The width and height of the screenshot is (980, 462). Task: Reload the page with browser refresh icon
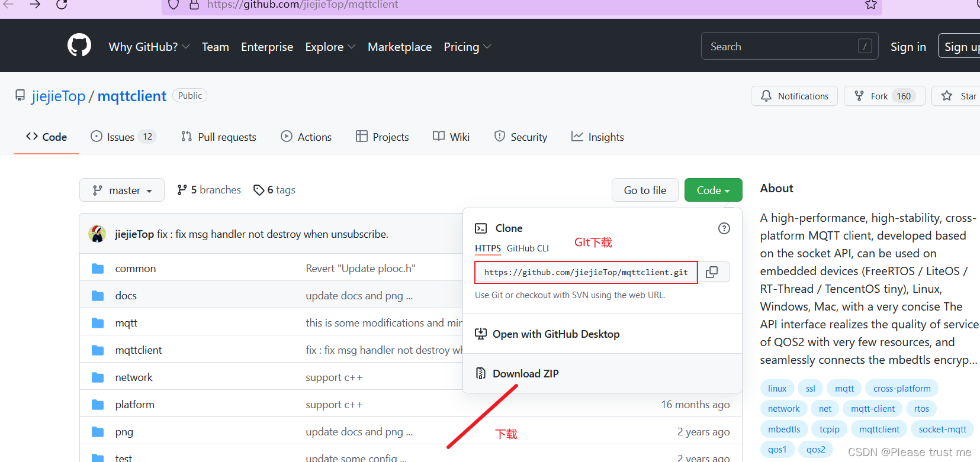coord(62,5)
